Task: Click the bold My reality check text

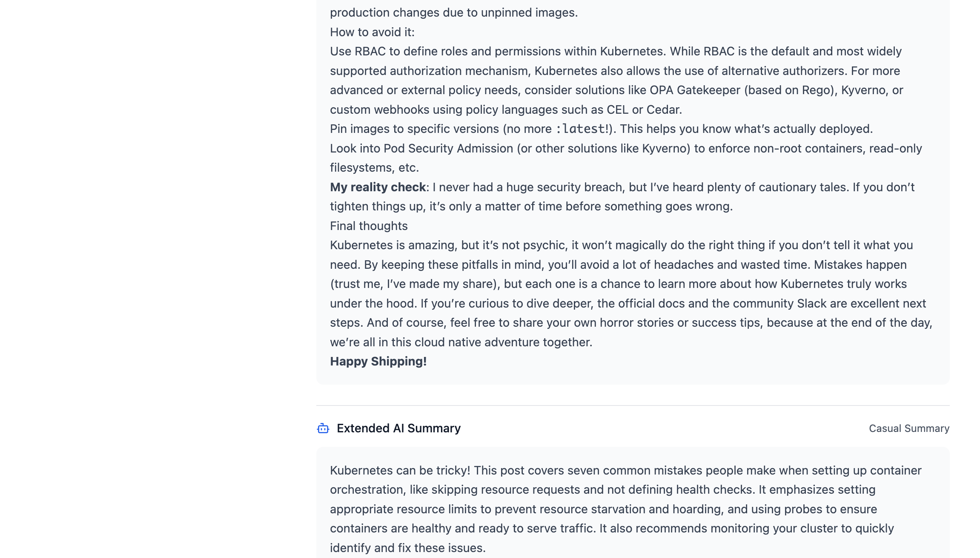Action: (x=378, y=187)
